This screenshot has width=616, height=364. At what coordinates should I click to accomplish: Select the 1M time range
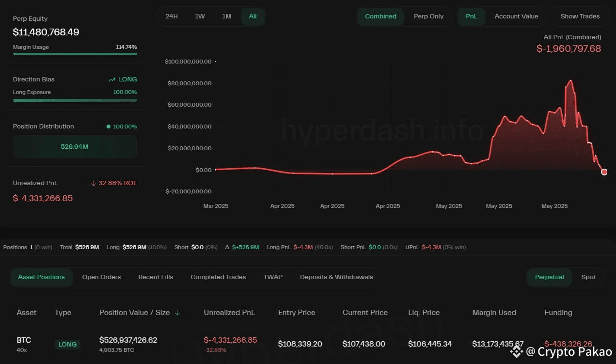point(226,16)
